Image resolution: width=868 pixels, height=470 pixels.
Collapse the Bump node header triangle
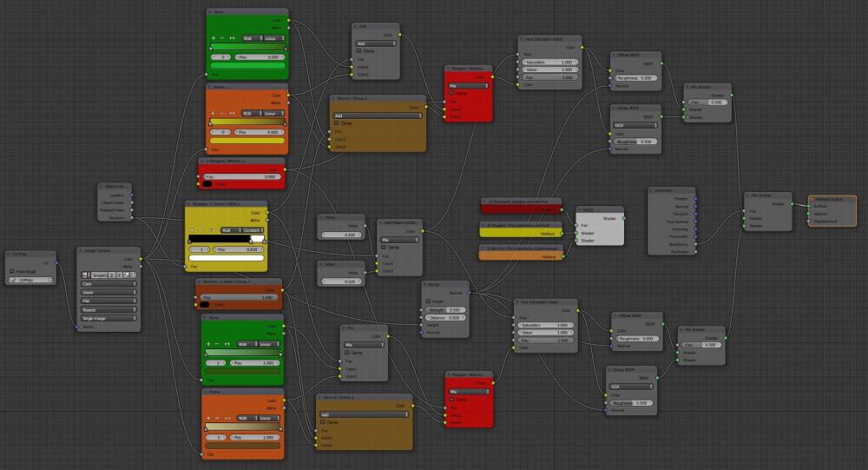(426, 284)
